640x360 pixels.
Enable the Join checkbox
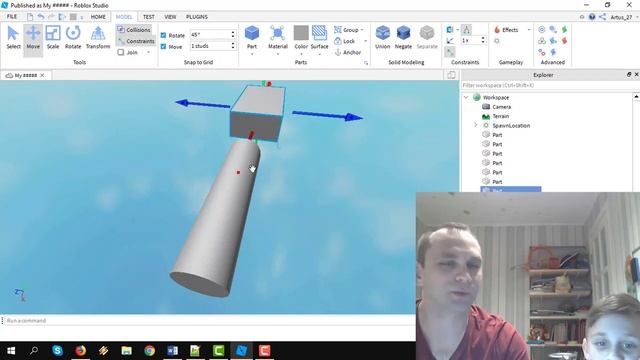click(x=121, y=52)
